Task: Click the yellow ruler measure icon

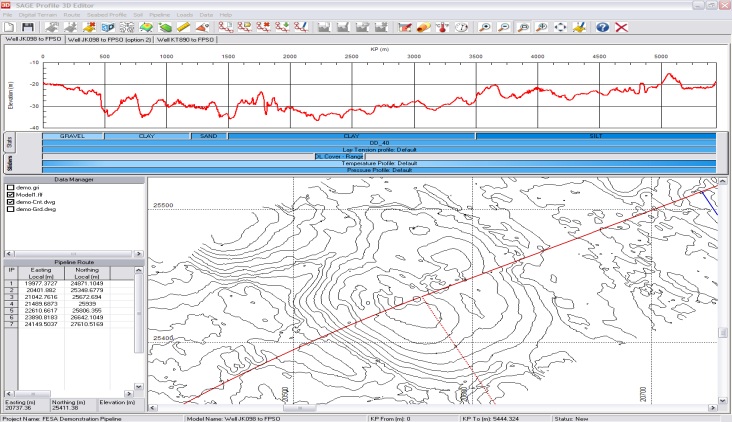Action: (x=183, y=27)
